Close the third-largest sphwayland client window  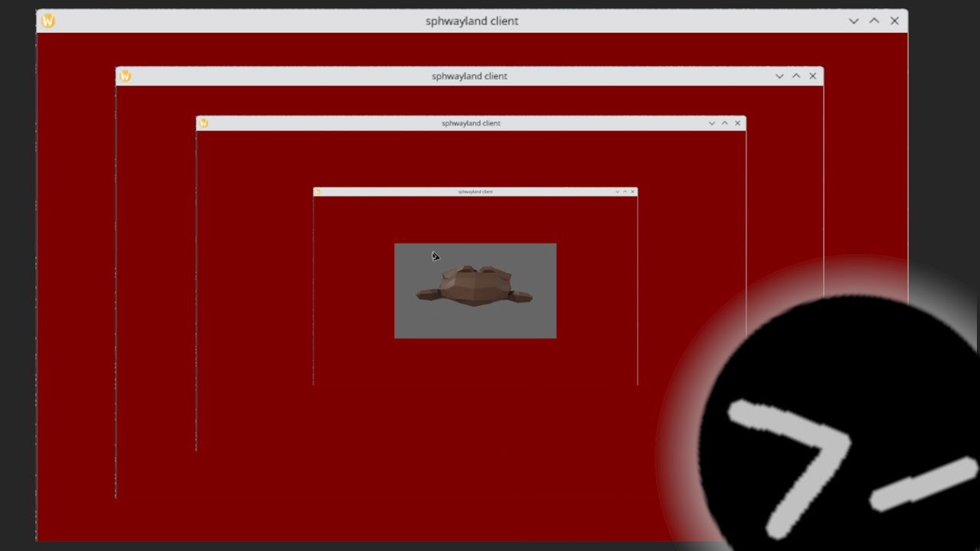click(x=738, y=123)
